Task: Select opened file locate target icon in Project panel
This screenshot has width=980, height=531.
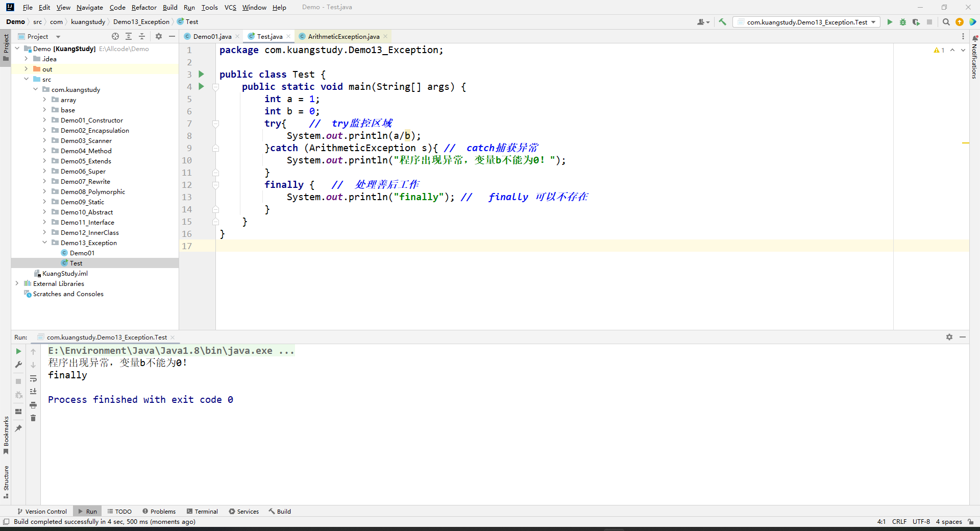Action: (115, 36)
